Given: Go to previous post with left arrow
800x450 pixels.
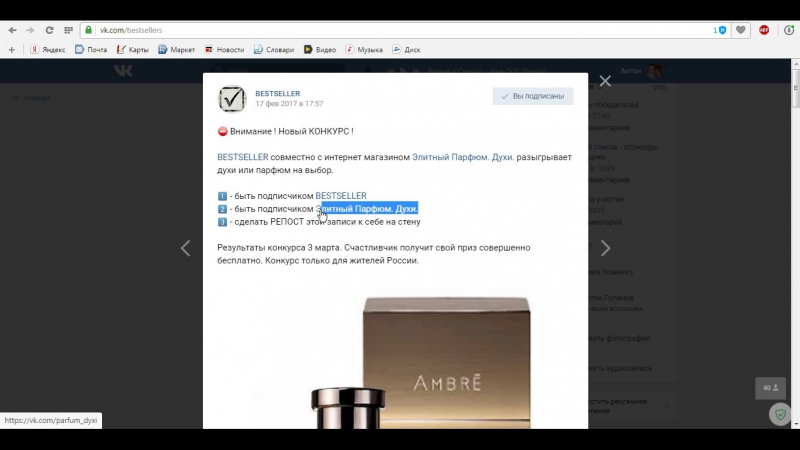Looking at the screenshot, I should click(186, 248).
